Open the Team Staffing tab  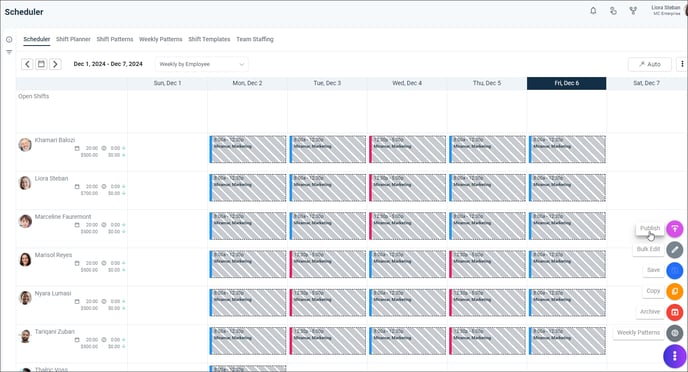255,39
